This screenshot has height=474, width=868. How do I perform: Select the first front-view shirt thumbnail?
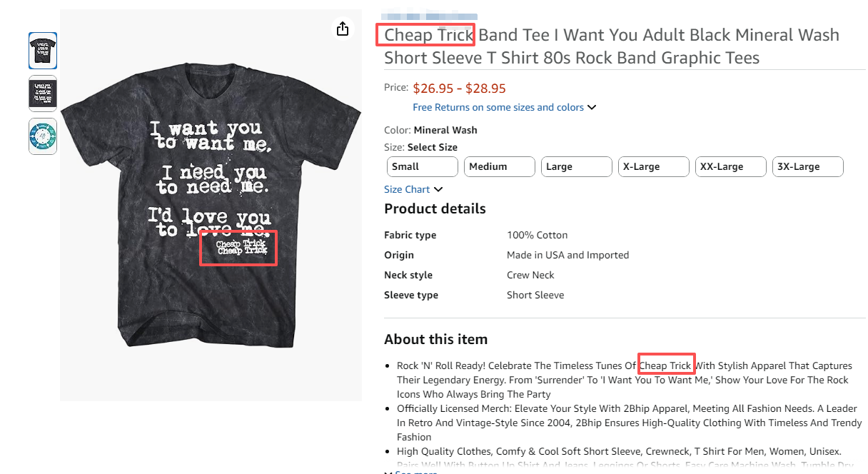coord(43,51)
